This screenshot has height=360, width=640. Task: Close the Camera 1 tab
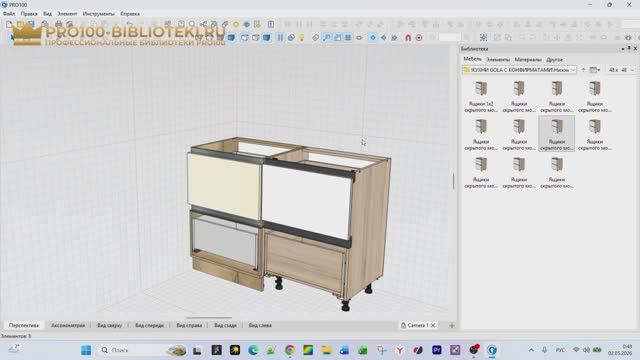point(433,325)
